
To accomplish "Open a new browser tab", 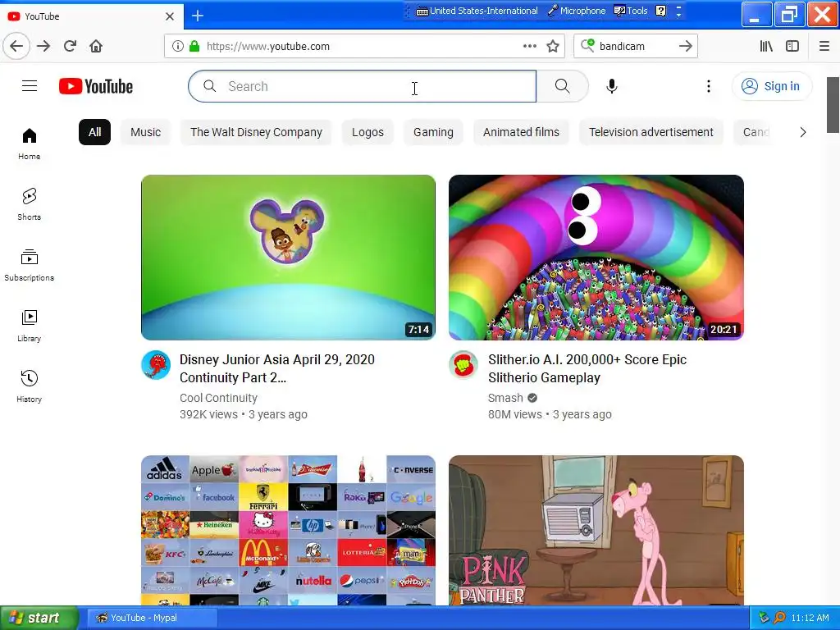I will (x=198, y=16).
